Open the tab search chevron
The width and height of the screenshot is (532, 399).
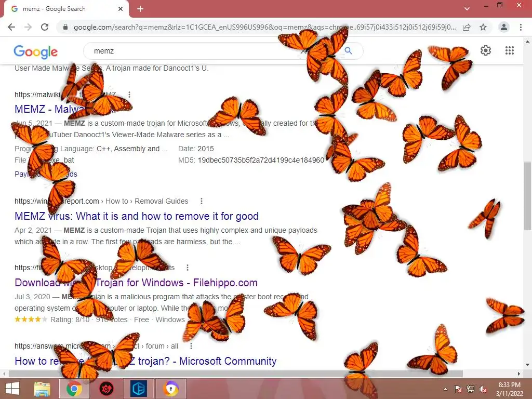point(467,9)
